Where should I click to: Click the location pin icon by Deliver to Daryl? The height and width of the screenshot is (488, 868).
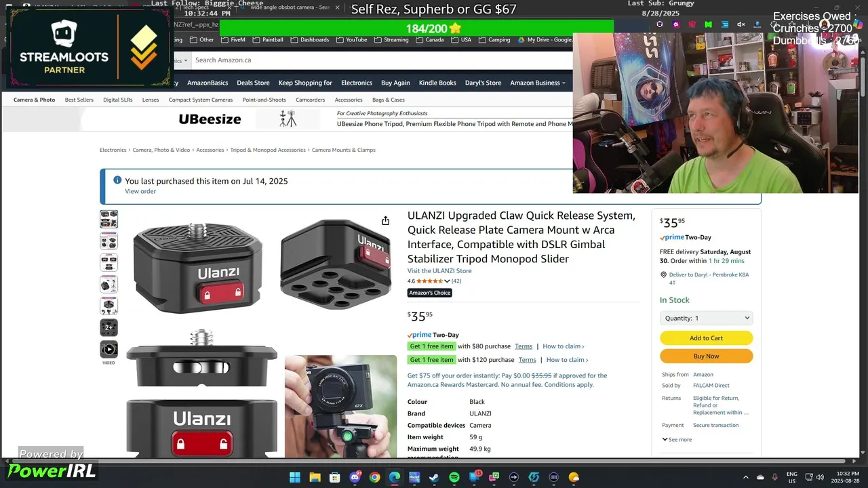(x=664, y=274)
